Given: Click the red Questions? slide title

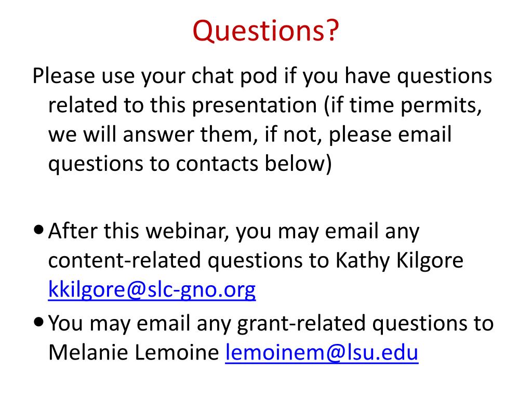Looking at the screenshot, I should [x=265, y=31].
